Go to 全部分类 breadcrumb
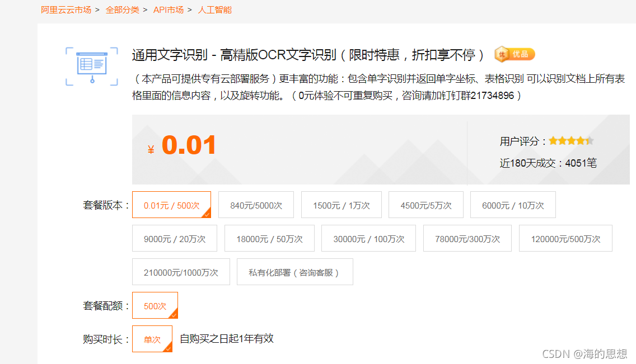 point(123,10)
